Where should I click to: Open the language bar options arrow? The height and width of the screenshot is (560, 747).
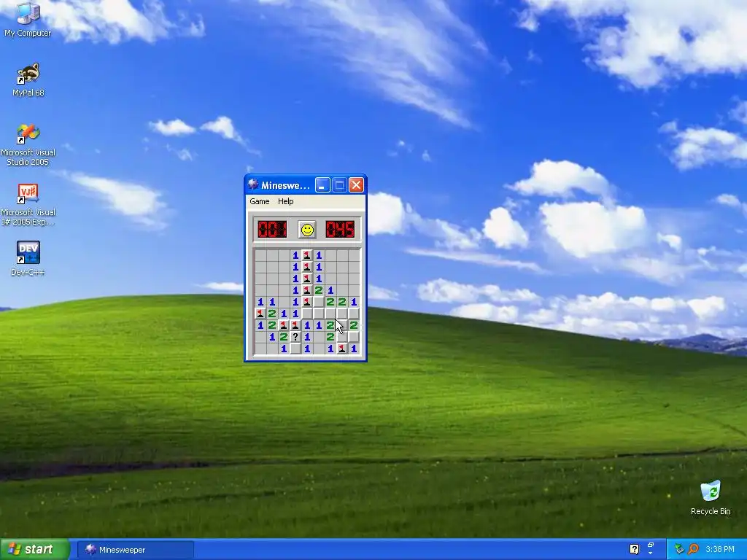[650, 553]
